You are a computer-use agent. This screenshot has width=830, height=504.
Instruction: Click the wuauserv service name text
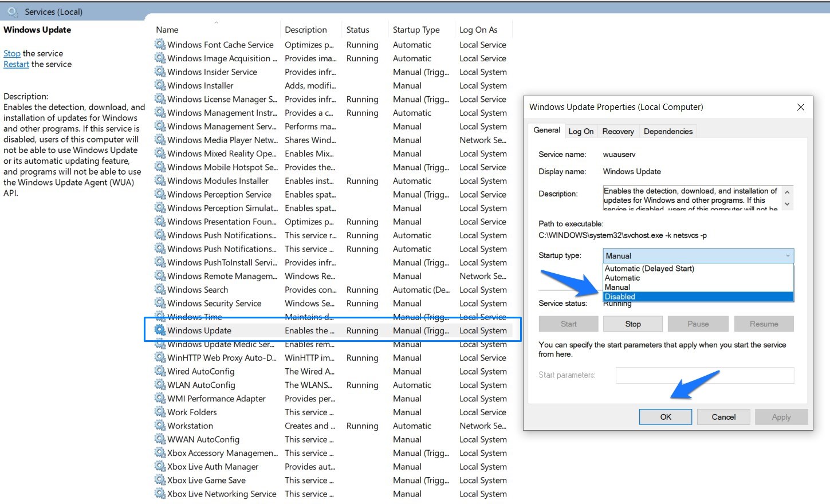(x=619, y=155)
